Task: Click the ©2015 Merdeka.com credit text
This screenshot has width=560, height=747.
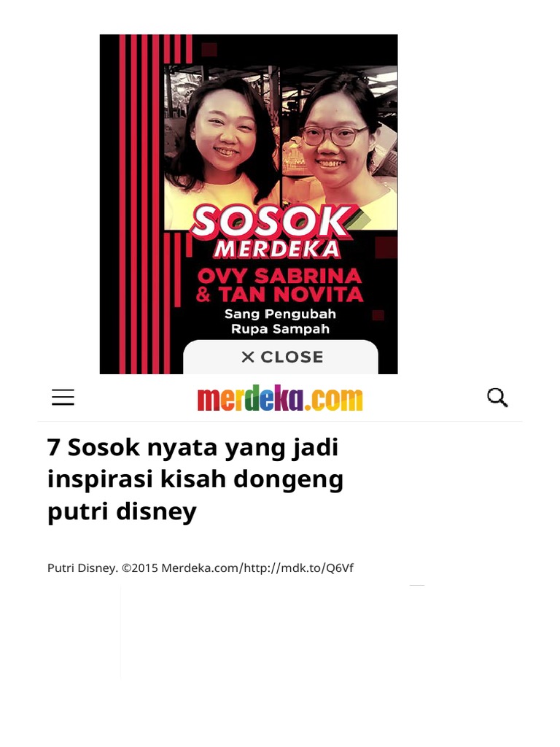Action: tap(180, 568)
